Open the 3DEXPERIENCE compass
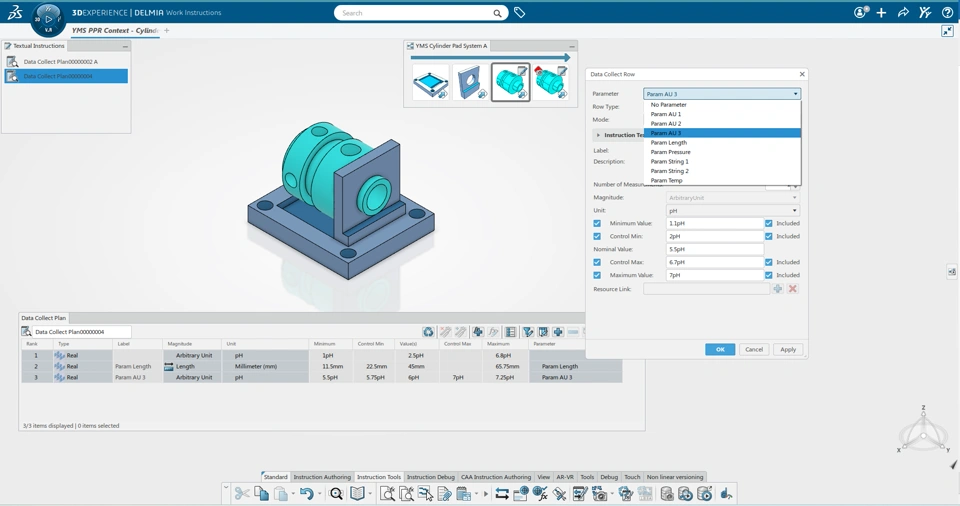 click(x=48, y=20)
